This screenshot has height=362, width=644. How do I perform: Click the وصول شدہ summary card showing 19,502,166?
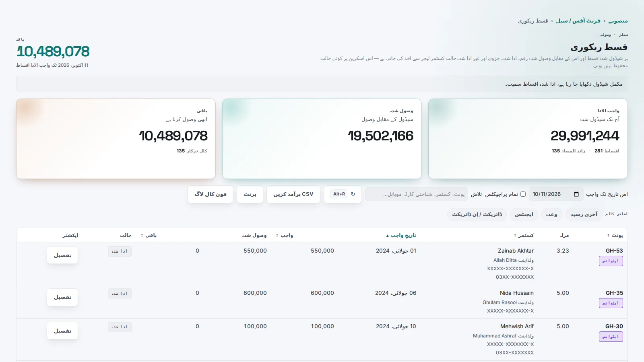point(322,139)
